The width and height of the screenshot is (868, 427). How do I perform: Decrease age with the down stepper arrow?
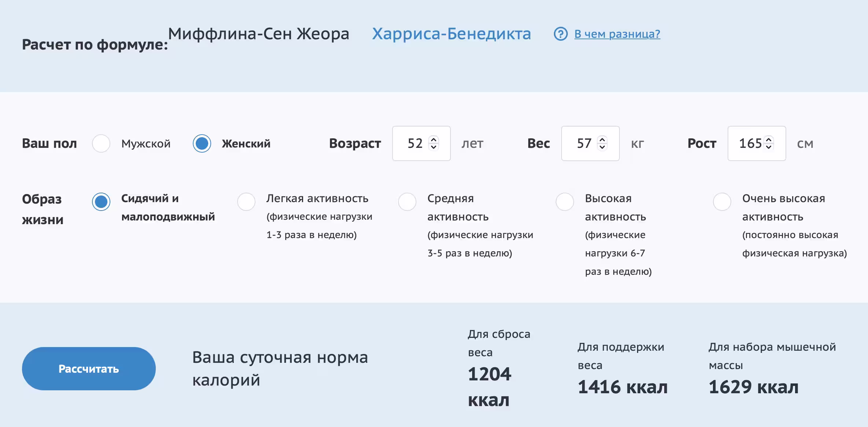434,147
